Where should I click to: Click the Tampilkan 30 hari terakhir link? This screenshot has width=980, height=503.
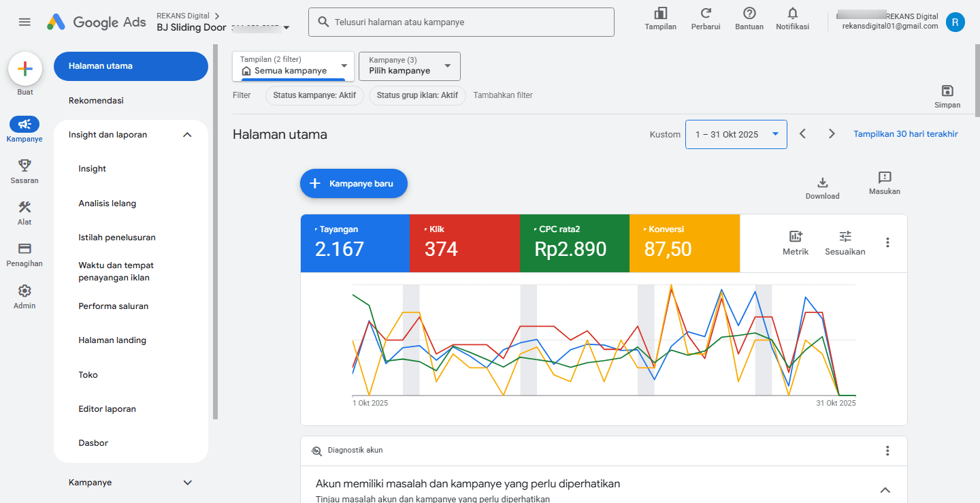(905, 133)
